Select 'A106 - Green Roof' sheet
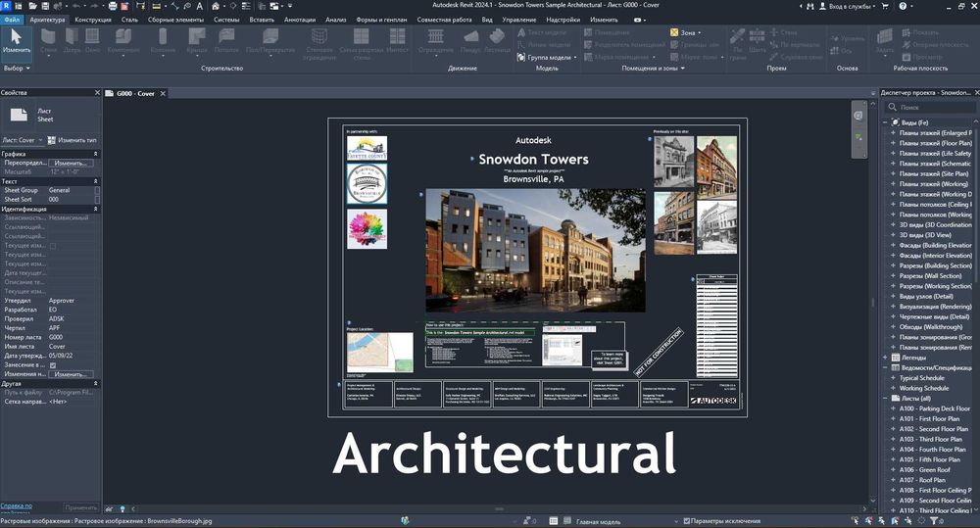 924,469
